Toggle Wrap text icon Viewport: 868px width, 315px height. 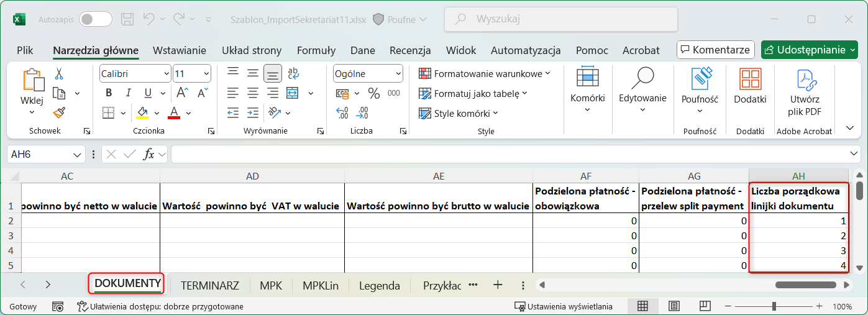coord(293,73)
